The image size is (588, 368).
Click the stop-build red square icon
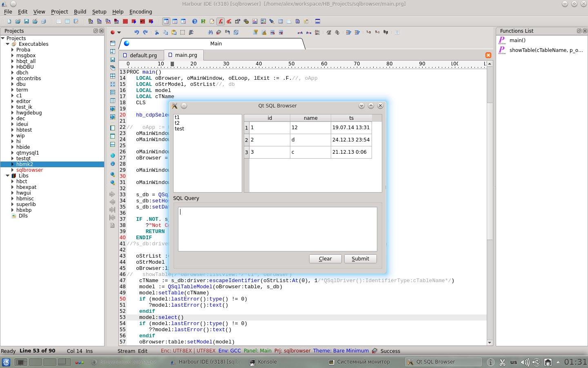point(125,21)
